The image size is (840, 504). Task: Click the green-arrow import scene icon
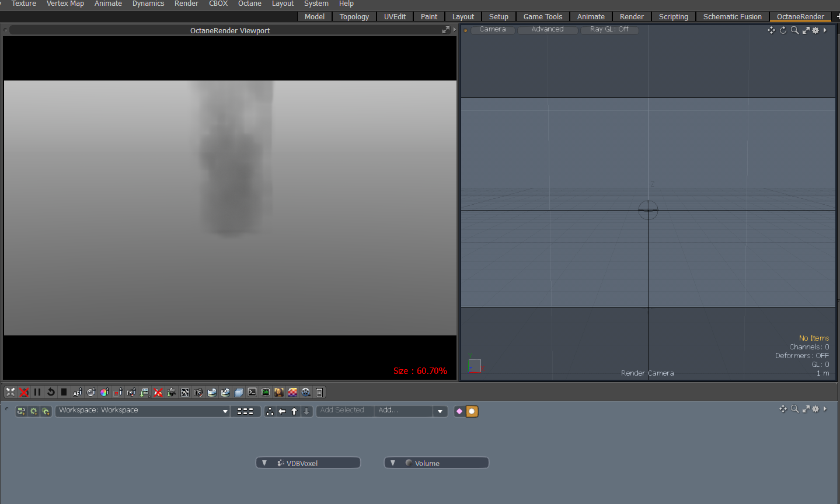tap(145, 393)
